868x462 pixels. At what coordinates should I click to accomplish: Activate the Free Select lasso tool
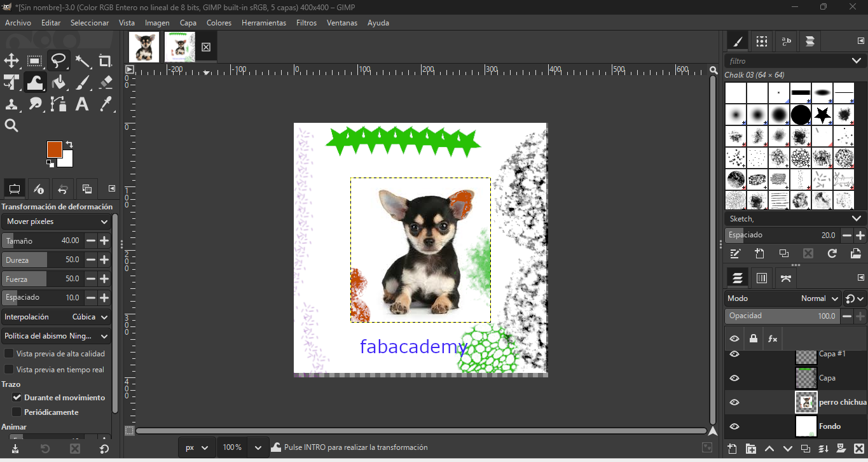tap(59, 61)
